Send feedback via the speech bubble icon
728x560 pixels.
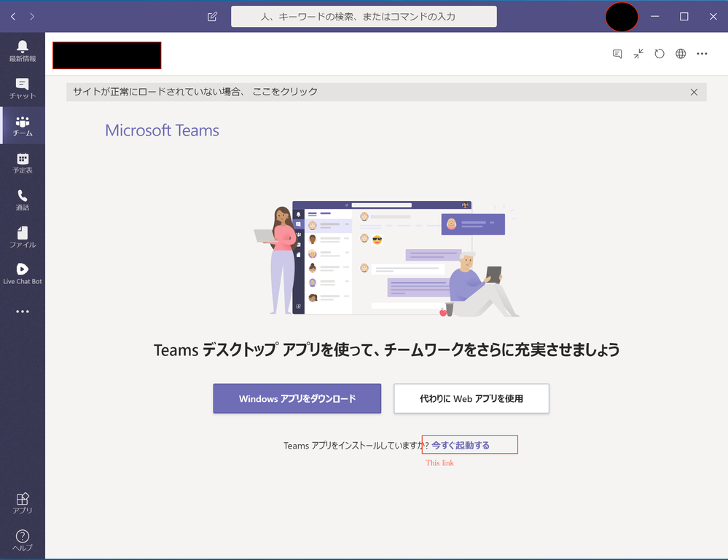pos(617,53)
